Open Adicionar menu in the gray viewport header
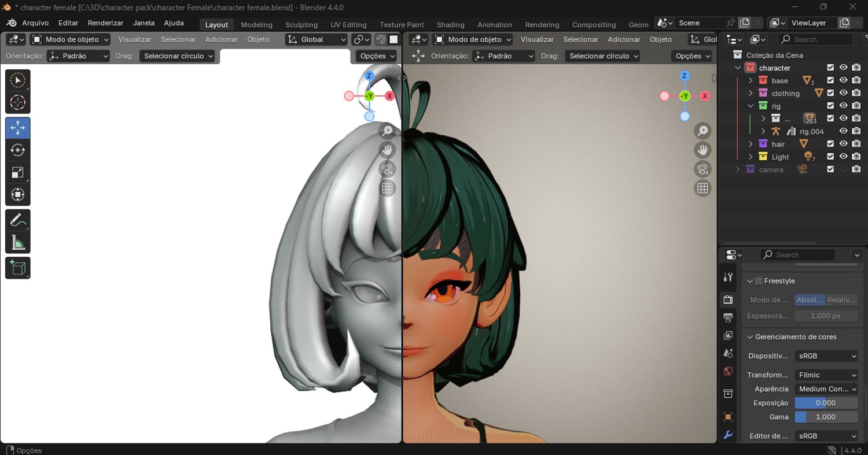Screen dimensions: 868x455 click(222, 39)
